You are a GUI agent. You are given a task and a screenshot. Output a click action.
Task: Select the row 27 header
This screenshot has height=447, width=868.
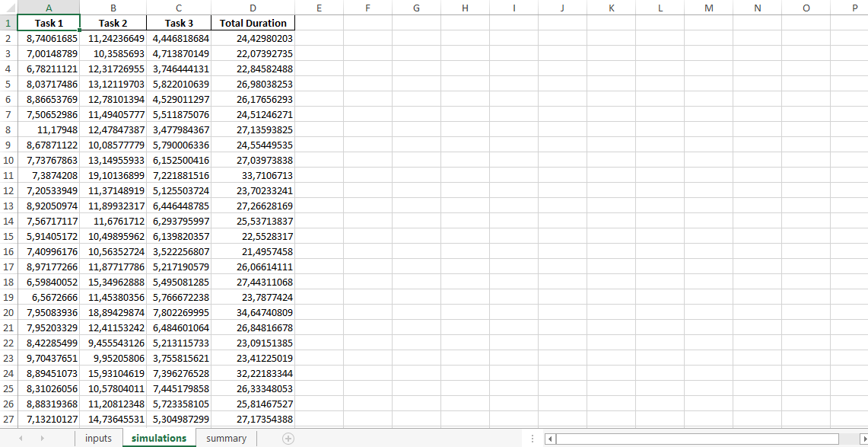(x=8, y=419)
